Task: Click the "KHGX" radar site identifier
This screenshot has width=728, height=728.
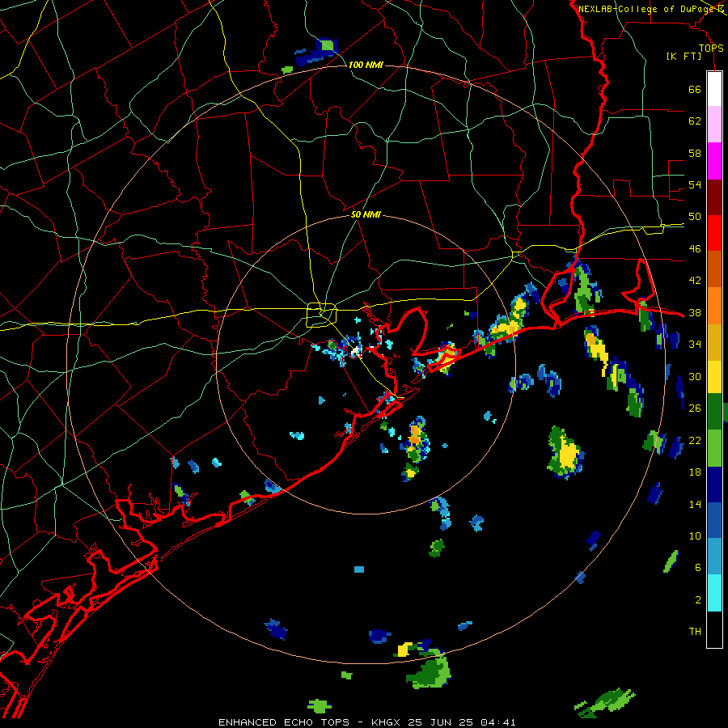Action: click(x=385, y=722)
